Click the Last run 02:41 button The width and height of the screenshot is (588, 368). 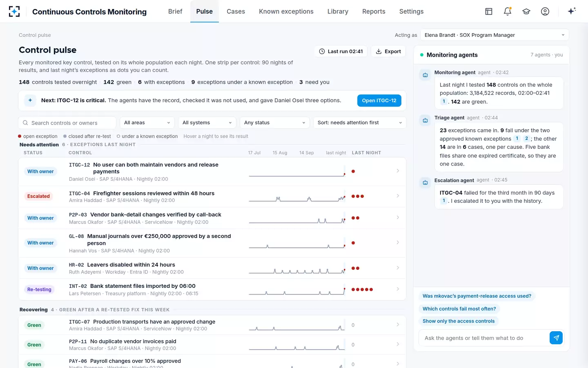coord(341,52)
